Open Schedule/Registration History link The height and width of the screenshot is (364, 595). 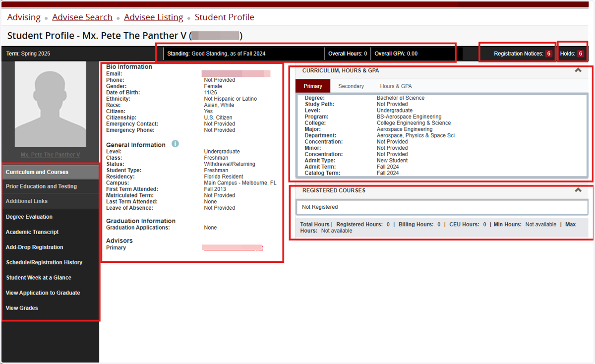pyautogui.click(x=44, y=262)
